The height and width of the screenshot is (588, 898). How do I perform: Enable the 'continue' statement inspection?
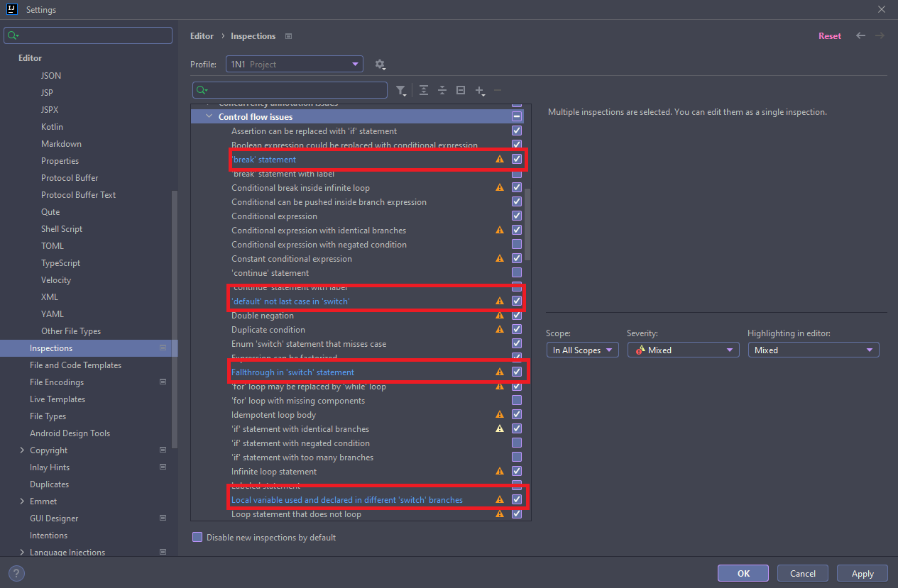517,273
